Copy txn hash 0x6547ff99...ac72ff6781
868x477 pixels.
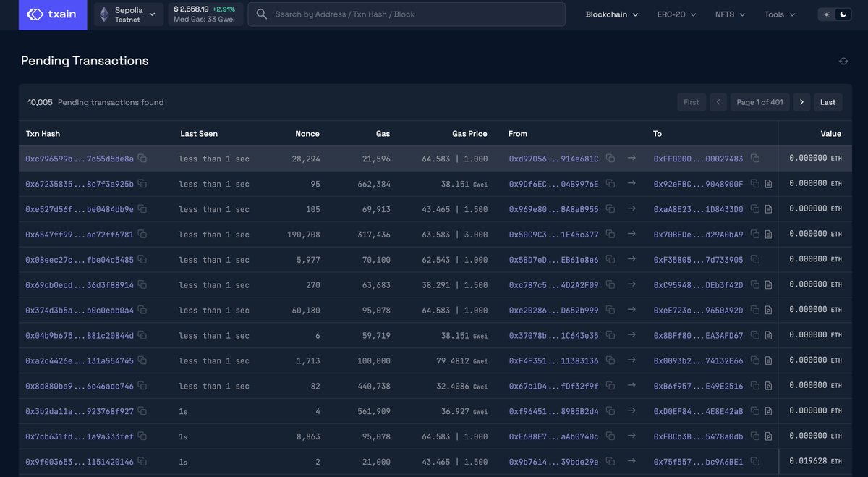[x=142, y=235]
